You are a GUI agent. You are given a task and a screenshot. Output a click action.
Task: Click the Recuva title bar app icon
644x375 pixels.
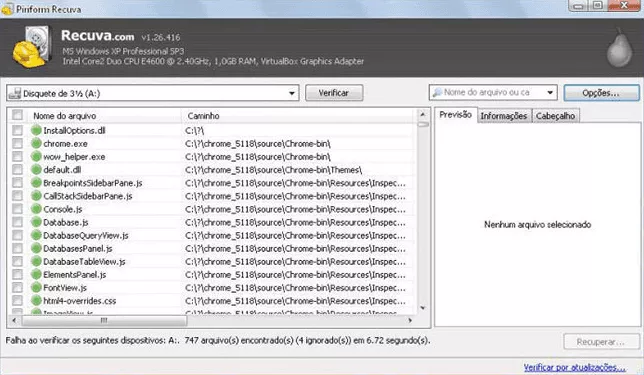[7, 9]
